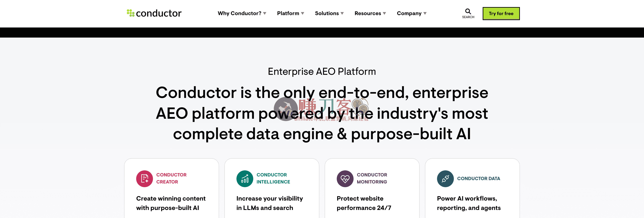The width and height of the screenshot is (644, 218).
Task: Open the Conductor Creator link
Action: point(171,178)
